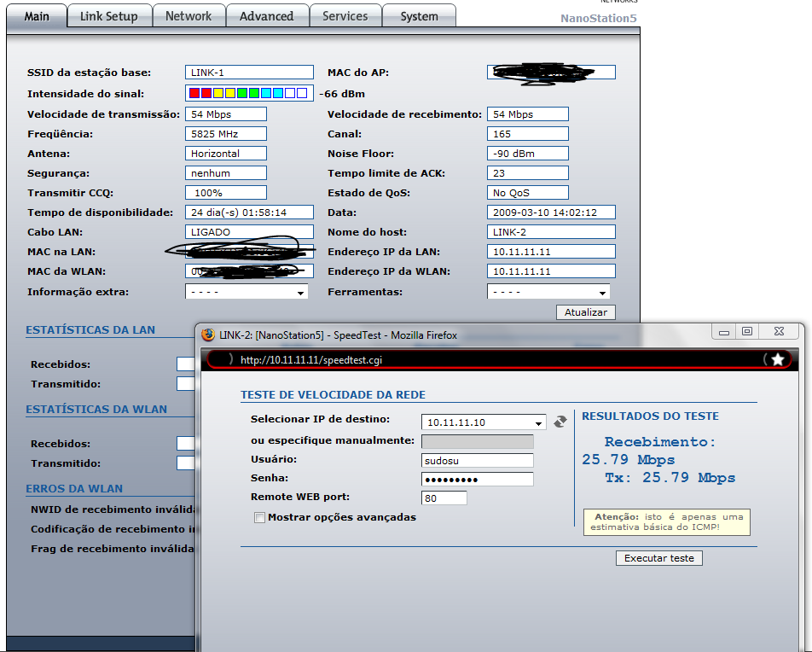Click the bookmark star in address bar
The width and height of the screenshot is (812, 652).
[x=777, y=359]
